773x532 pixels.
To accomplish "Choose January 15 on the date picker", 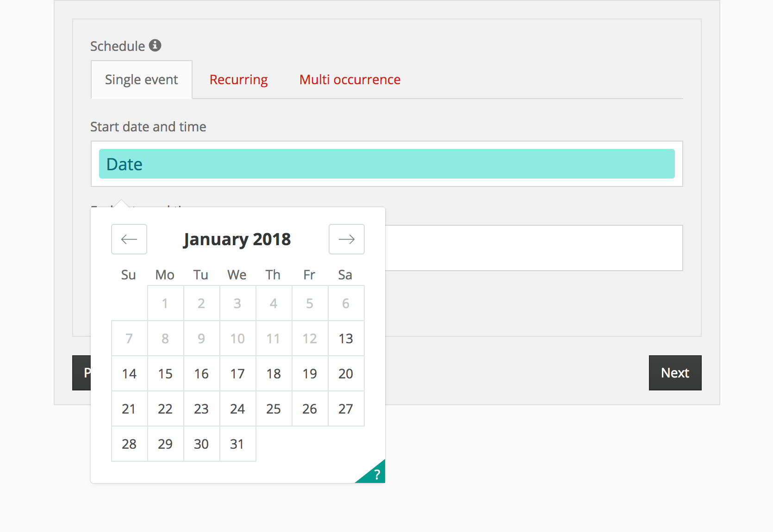I will coord(165,374).
